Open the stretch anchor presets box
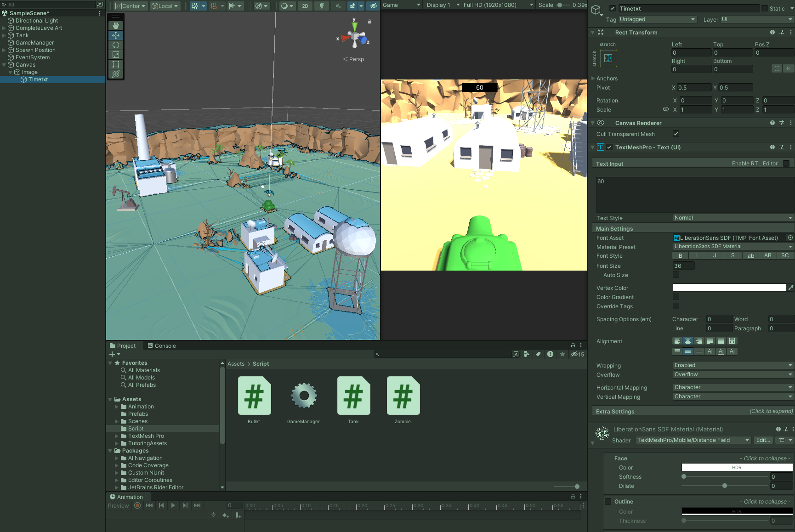This screenshot has width=795, height=532. pos(608,58)
